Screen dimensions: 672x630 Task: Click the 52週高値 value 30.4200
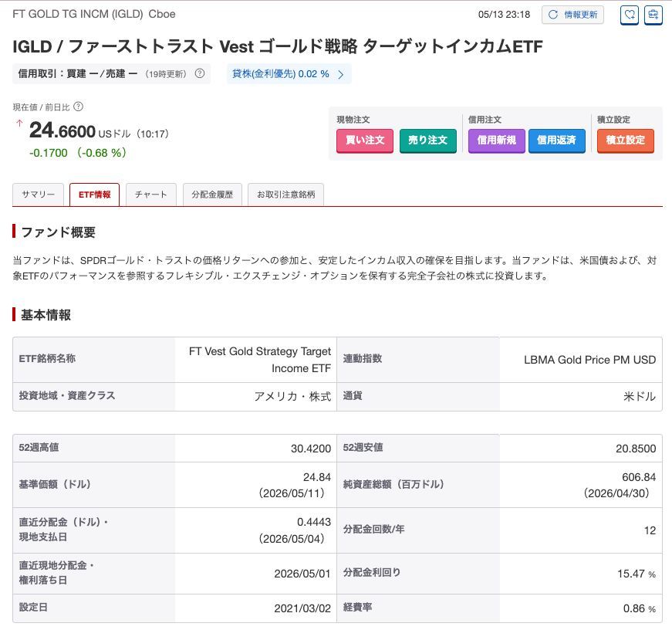pyautogui.click(x=311, y=449)
